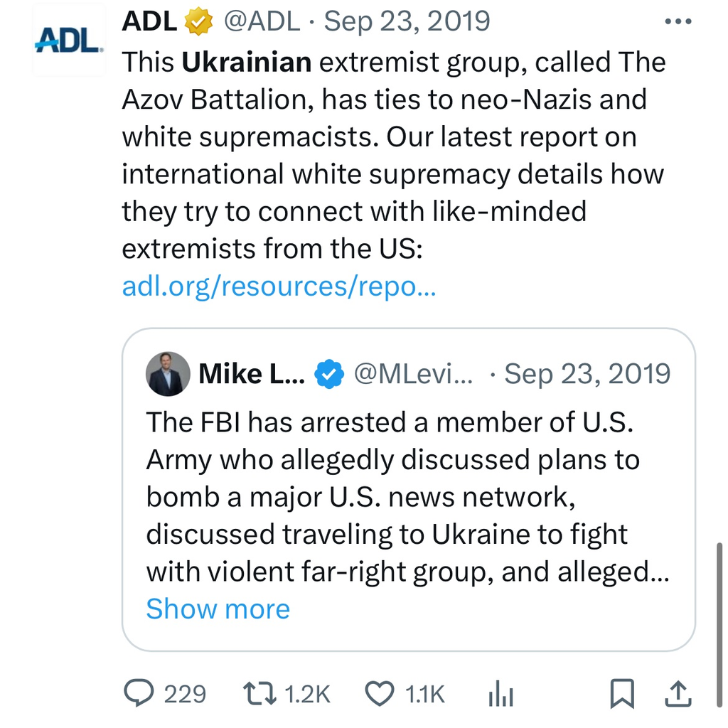The height and width of the screenshot is (728, 728).
Task: Click the blue verified badge on the quoted tweet
Action: [x=329, y=374]
